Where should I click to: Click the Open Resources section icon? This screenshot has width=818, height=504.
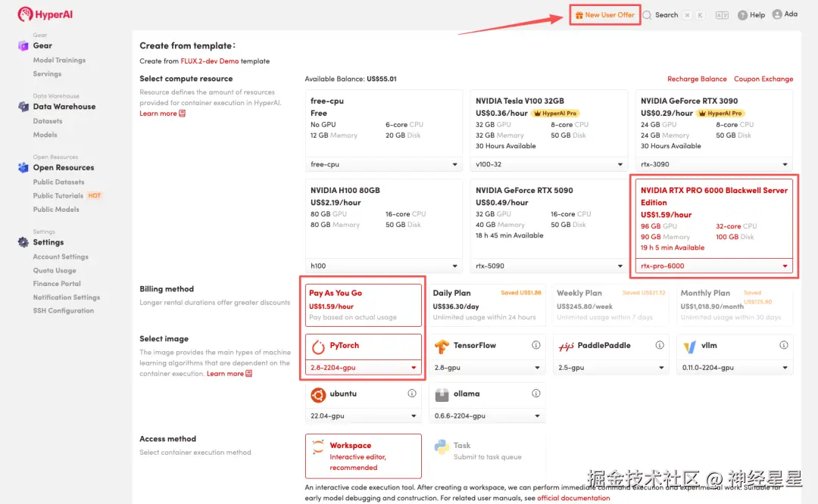(23, 167)
